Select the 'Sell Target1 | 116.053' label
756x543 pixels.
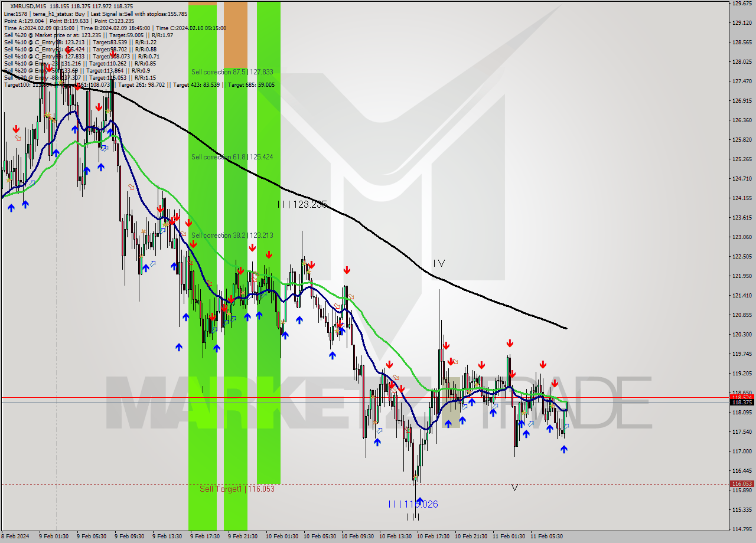coord(237,489)
